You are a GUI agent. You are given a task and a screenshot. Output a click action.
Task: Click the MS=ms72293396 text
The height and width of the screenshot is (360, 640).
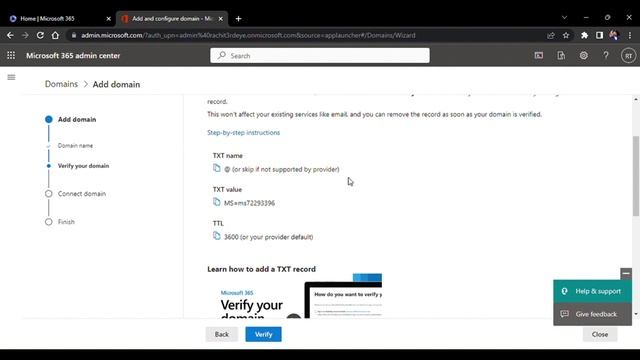249,203
